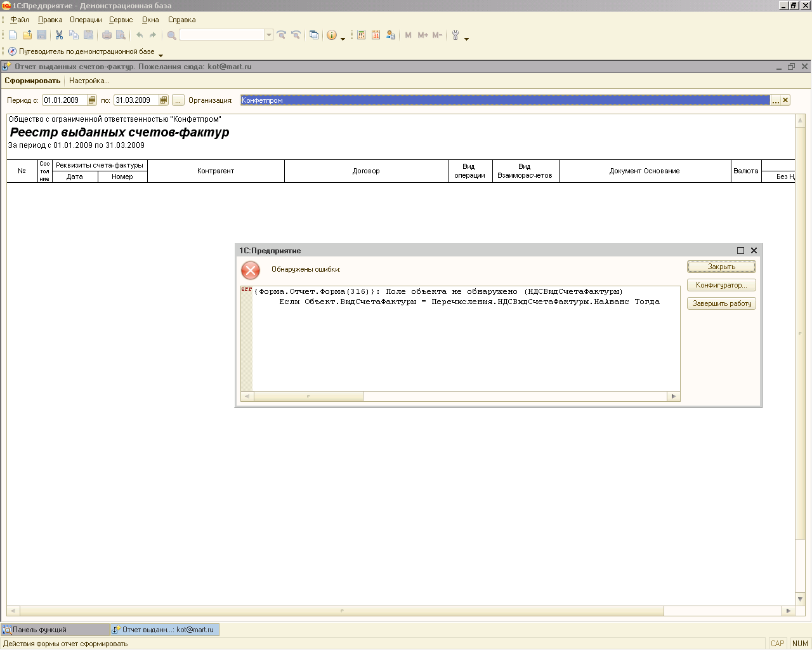Click the Open file icon
Image resolution: width=812 pixels, height=650 pixels.
[x=27, y=35]
